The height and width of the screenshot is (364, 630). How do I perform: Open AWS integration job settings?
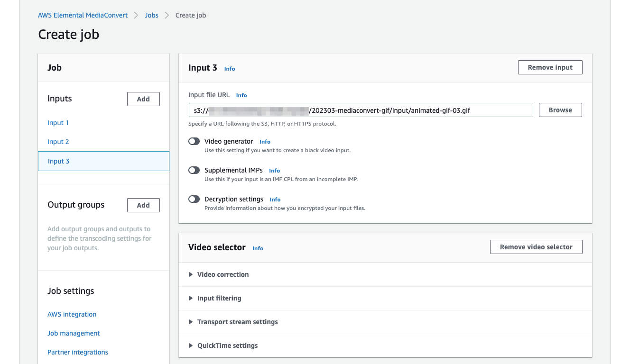72,314
